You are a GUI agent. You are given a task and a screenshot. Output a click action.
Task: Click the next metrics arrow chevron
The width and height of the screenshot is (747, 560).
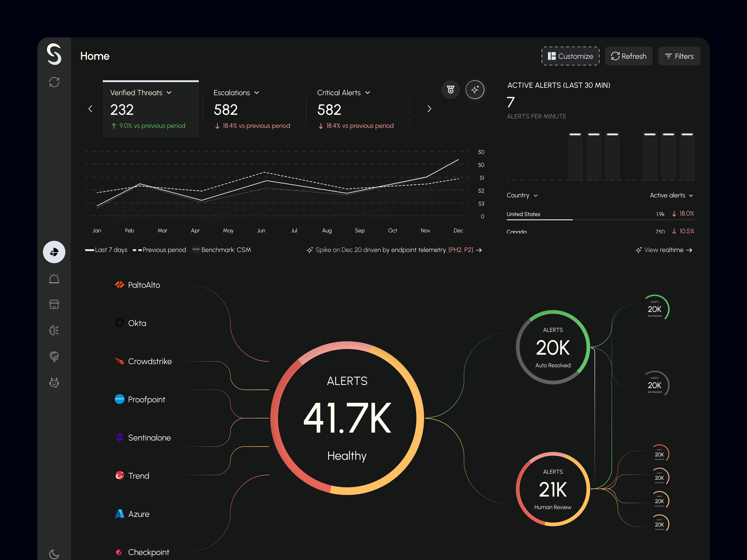tap(429, 109)
